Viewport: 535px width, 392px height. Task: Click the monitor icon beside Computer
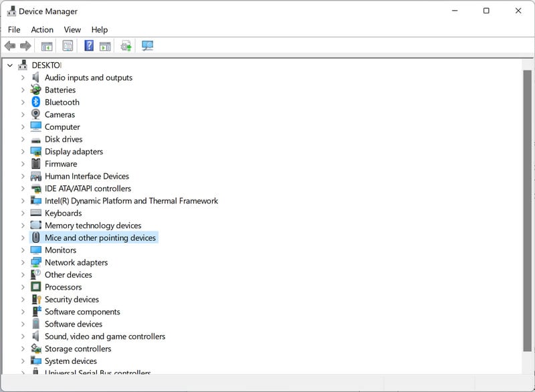36,126
